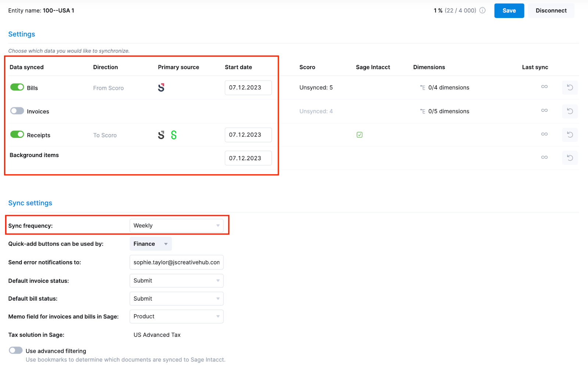
Task: Open the Memo field dropdown showing Product
Action: [x=176, y=316]
